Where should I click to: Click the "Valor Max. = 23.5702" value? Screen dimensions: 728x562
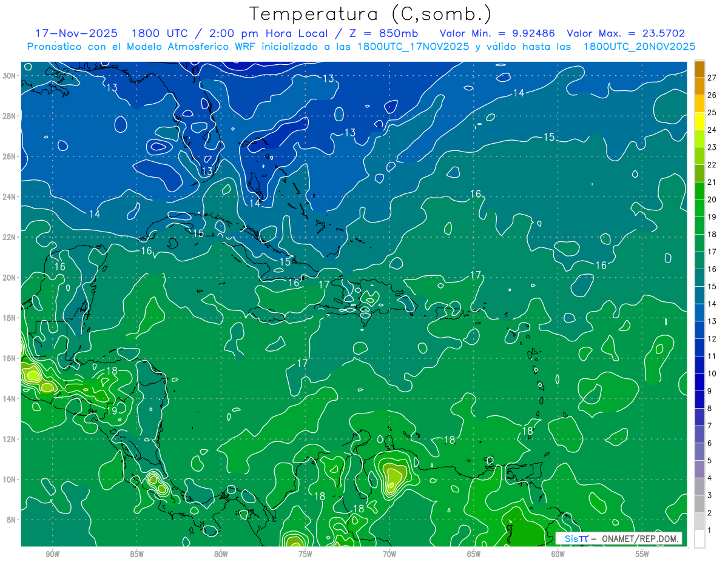coord(625,33)
